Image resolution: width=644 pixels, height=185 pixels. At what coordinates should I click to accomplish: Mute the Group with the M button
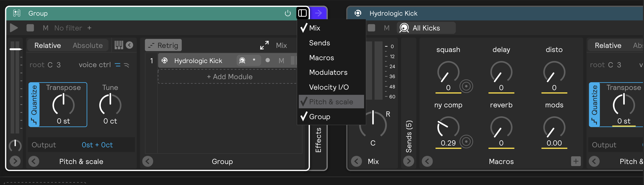pos(46,28)
